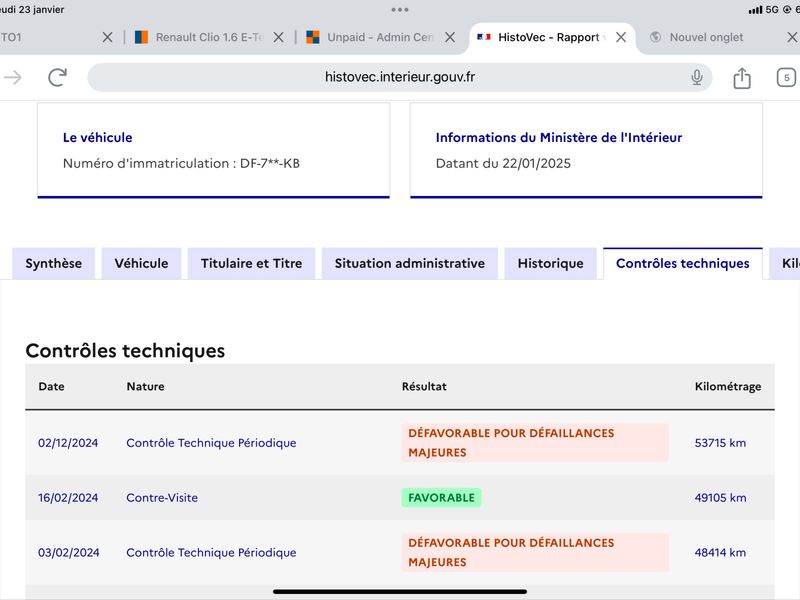Click the Contrôles techniques section heading

pos(125,351)
